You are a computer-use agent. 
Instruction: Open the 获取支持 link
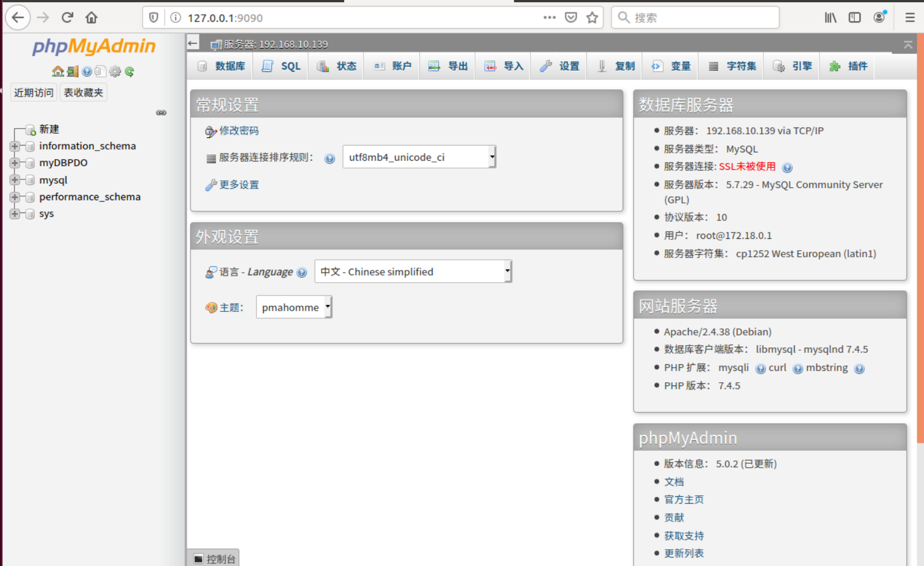684,536
